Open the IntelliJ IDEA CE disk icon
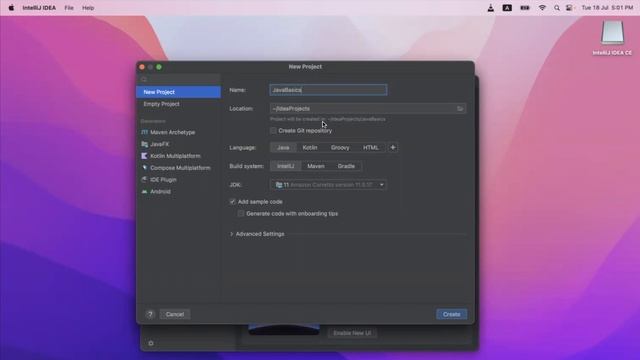The image size is (640, 360). point(612,33)
